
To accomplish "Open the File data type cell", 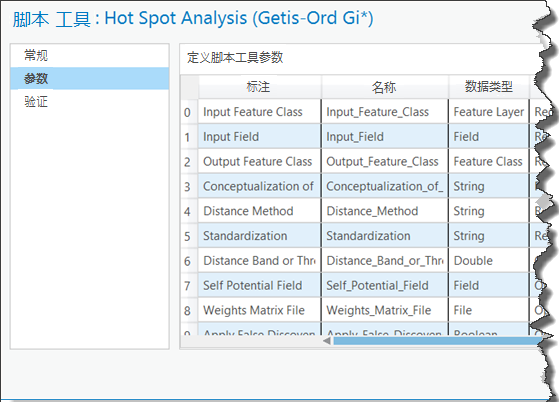I will [489, 310].
